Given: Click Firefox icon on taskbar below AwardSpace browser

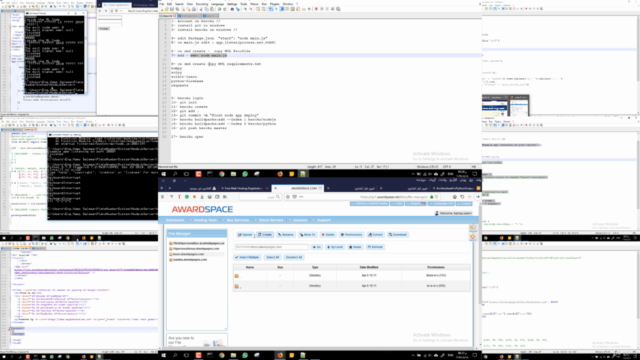Looking at the screenshot, I should click(280, 355).
